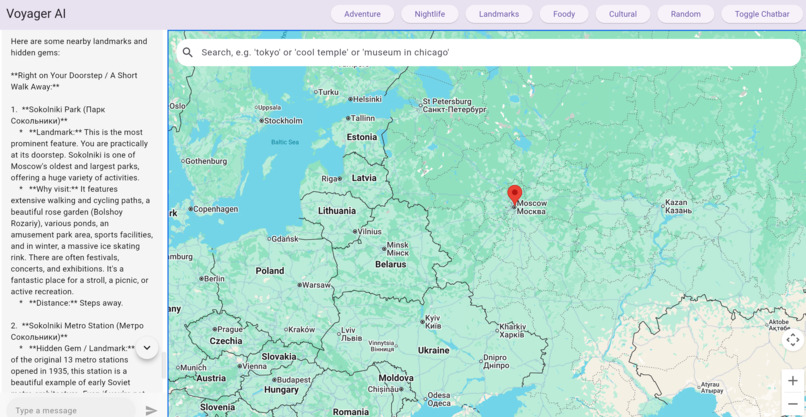806x417 pixels.
Task: Select the Adventure category
Action: coord(362,14)
